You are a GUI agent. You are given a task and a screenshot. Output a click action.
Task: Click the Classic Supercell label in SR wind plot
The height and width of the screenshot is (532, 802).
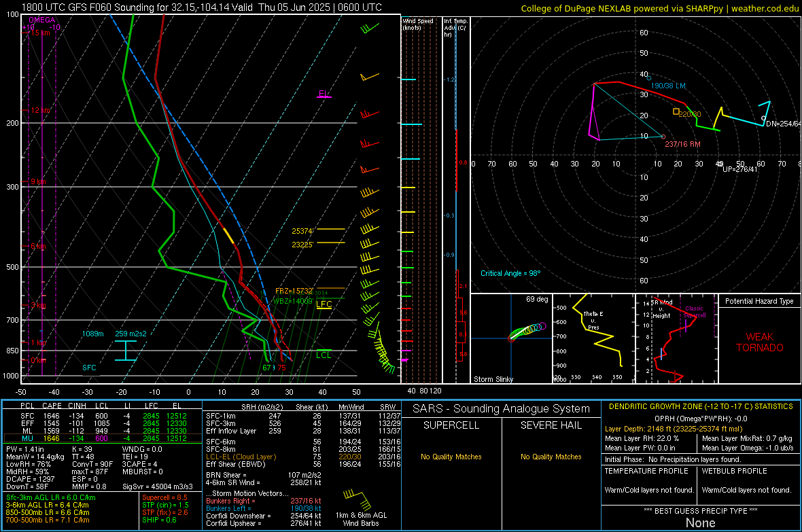pos(694,312)
